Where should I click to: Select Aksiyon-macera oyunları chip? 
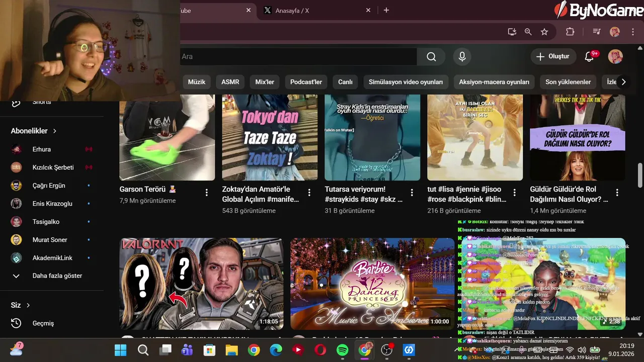click(494, 82)
